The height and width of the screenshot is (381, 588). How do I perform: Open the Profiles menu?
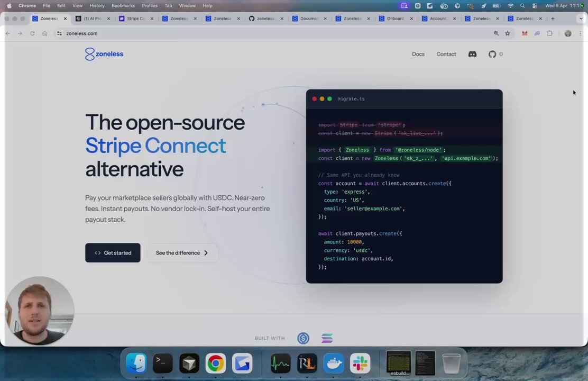click(150, 6)
